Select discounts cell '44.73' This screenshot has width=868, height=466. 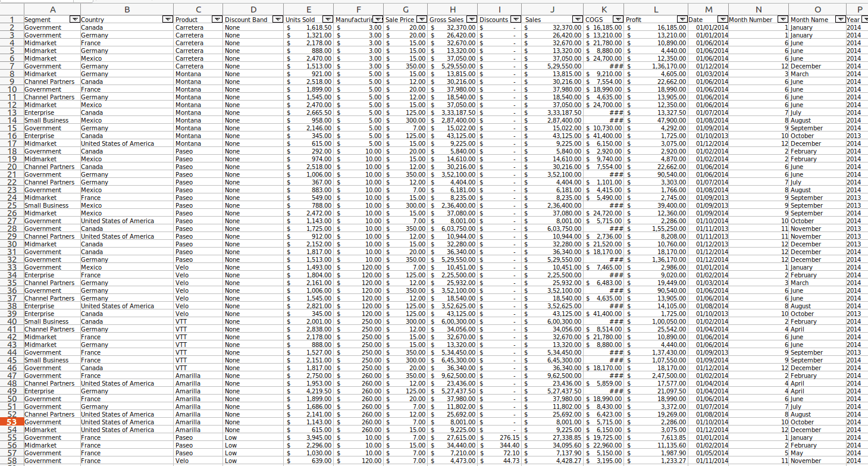500,461
